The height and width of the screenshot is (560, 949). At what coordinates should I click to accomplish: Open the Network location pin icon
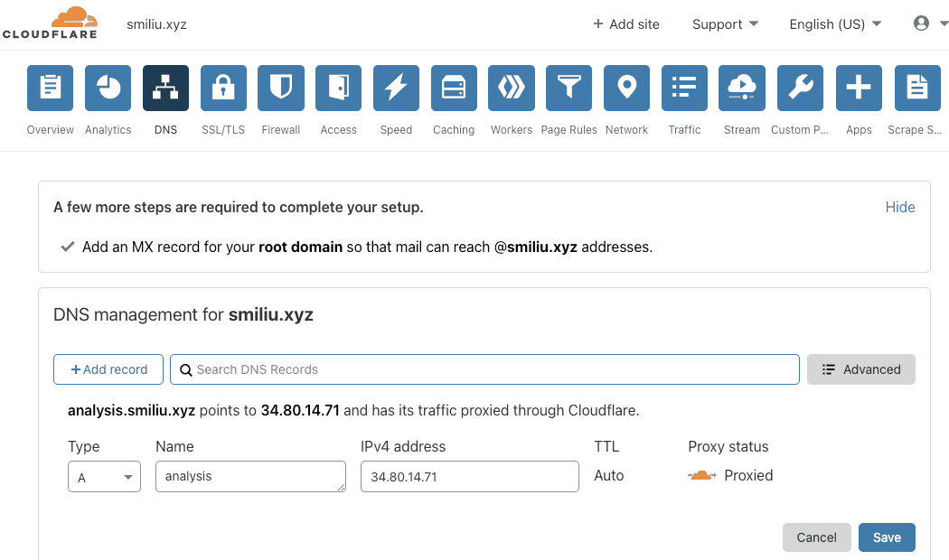[x=626, y=89]
